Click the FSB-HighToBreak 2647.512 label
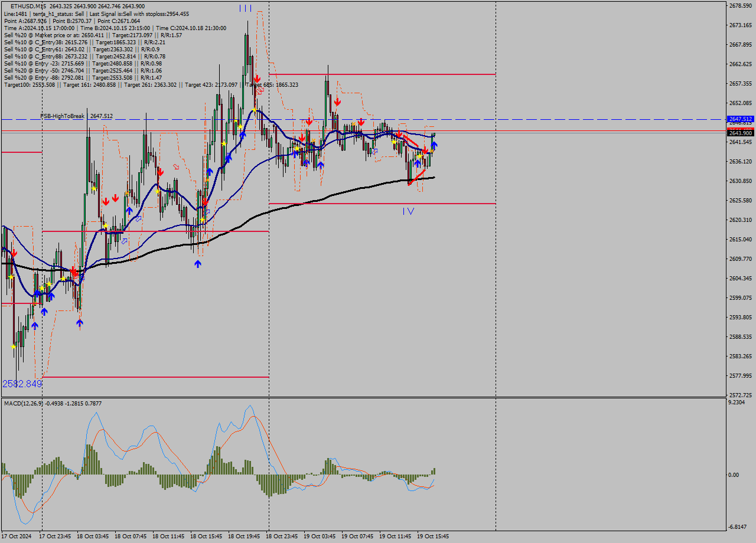The height and width of the screenshot is (543, 756). [76, 116]
